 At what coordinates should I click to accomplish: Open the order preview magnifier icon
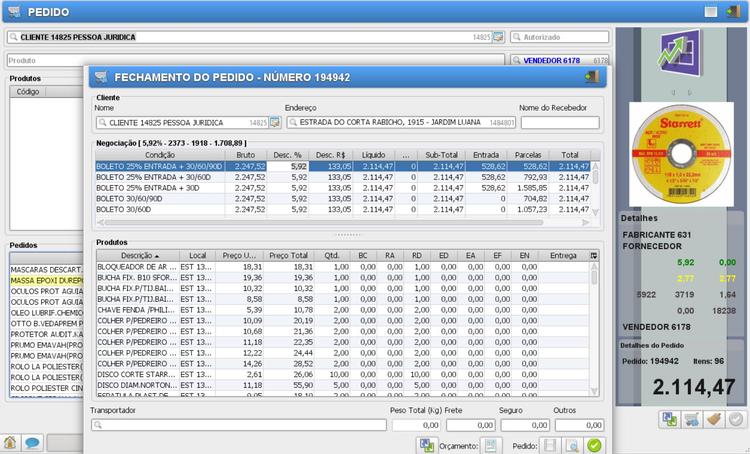[572, 445]
